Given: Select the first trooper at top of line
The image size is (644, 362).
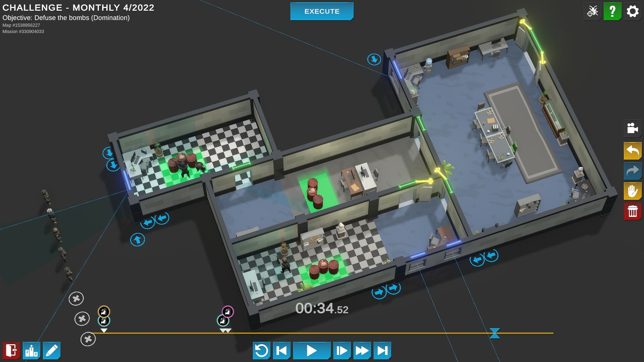Looking at the screenshot, I should tap(46, 196).
